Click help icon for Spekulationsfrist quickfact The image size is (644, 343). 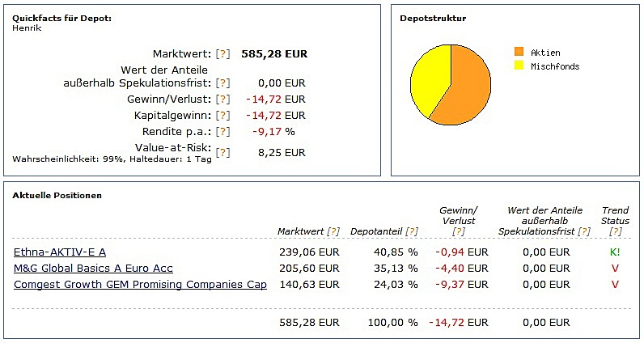tap(223, 83)
